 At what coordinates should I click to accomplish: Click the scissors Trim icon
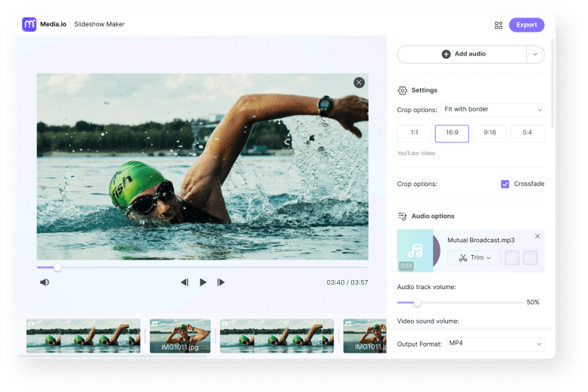(462, 258)
